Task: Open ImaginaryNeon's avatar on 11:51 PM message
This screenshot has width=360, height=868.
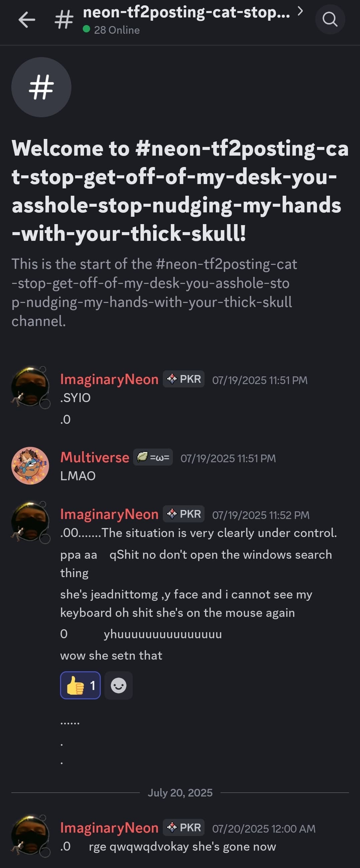Action: 30,387
